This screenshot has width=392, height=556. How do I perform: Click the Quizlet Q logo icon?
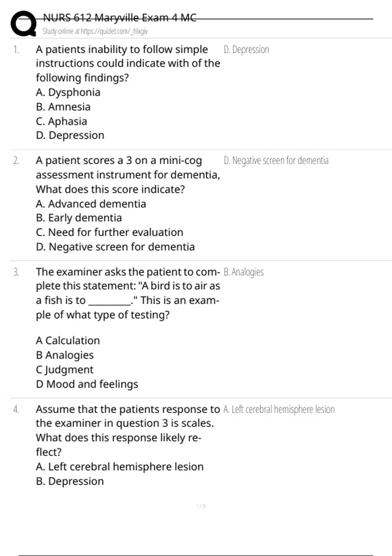24,24
